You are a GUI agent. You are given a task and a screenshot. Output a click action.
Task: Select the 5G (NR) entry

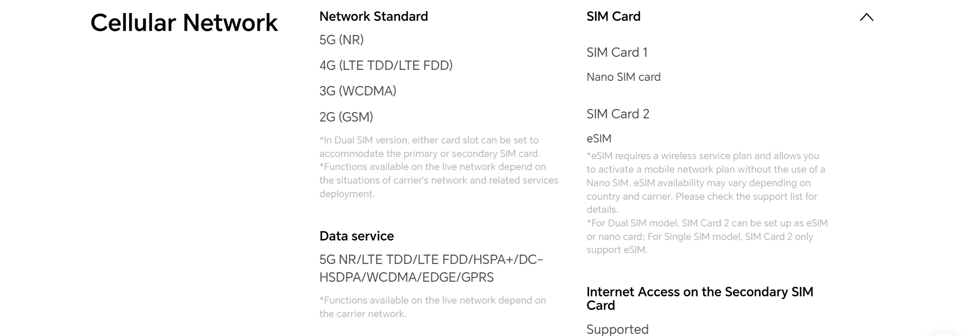(x=341, y=40)
